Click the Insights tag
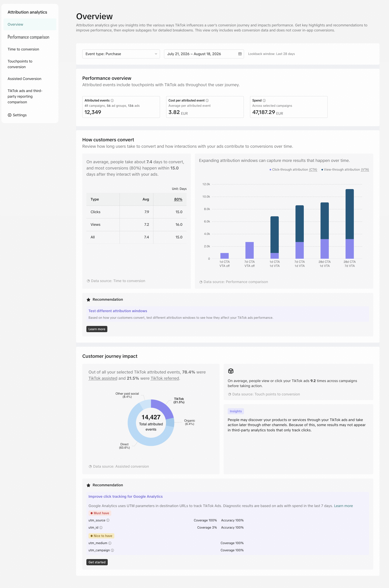The image size is (389, 588). tap(236, 411)
